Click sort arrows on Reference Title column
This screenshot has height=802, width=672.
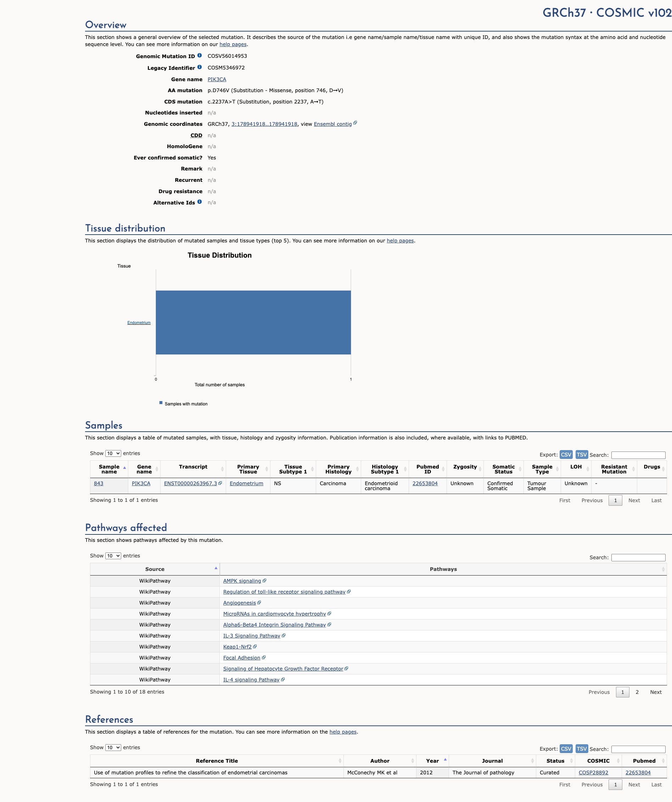[340, 761]
